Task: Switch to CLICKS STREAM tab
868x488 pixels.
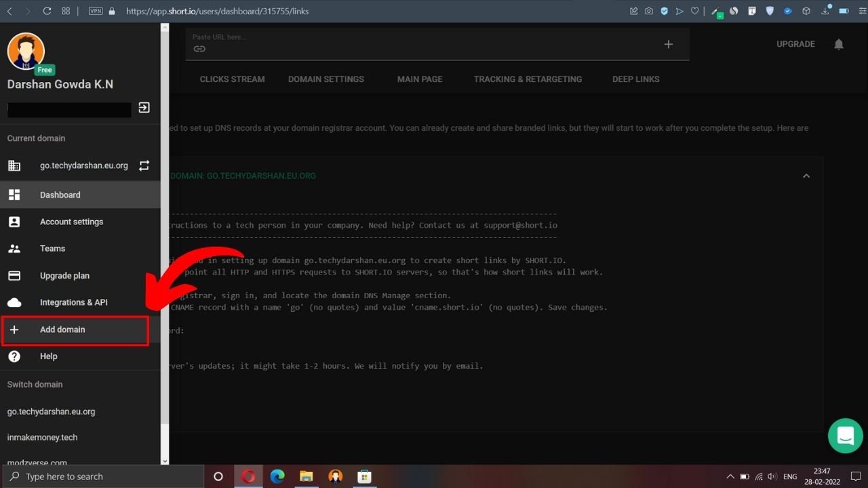Action: tap(232, 79)
